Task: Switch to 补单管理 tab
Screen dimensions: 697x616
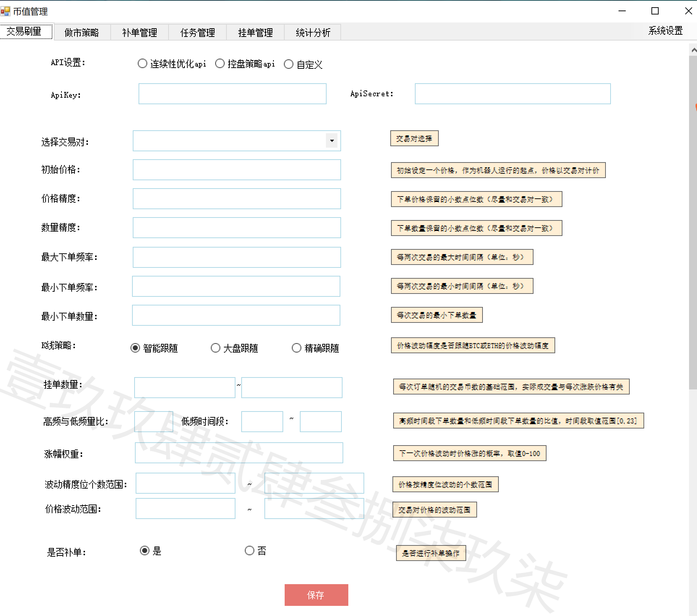Action: 140,33
